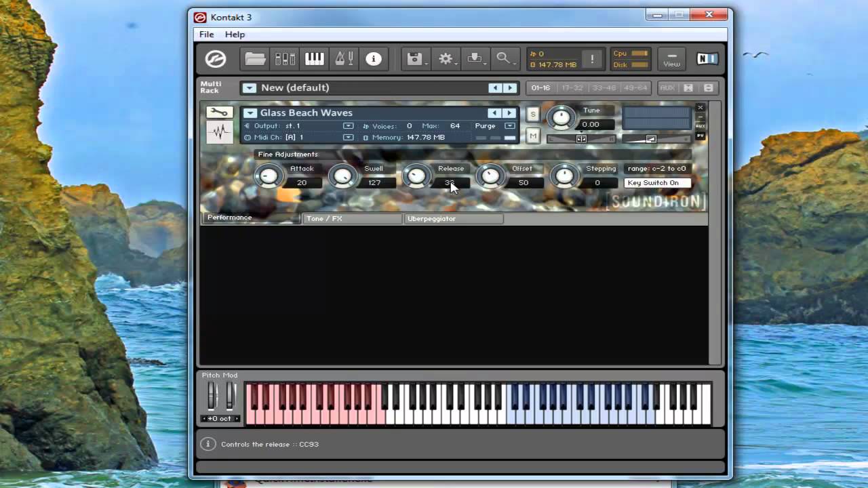Screen dimensions: 868x488
Task: Open the View size menu
Action: click(671, 59)
